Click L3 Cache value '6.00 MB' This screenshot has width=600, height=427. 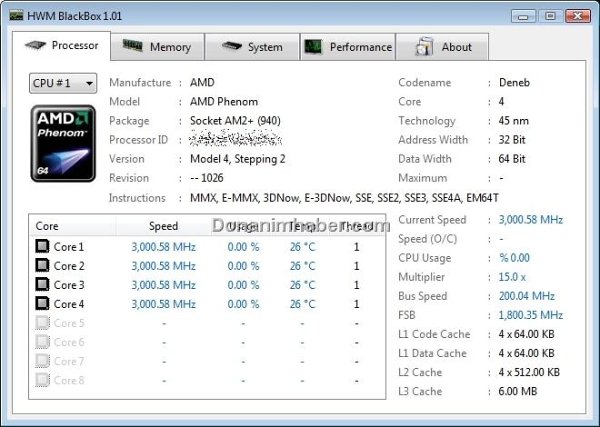[x=518, y=391]
